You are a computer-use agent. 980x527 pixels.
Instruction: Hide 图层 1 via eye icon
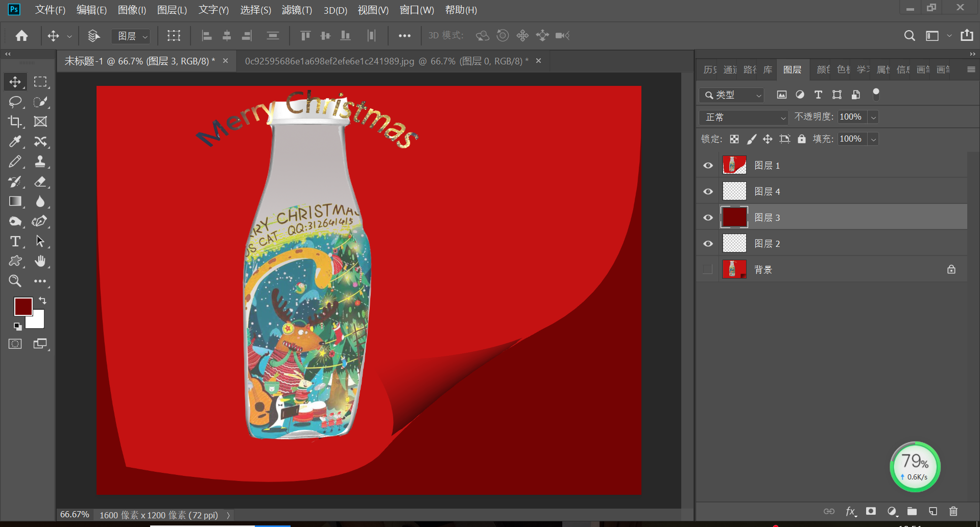point(708,166)
